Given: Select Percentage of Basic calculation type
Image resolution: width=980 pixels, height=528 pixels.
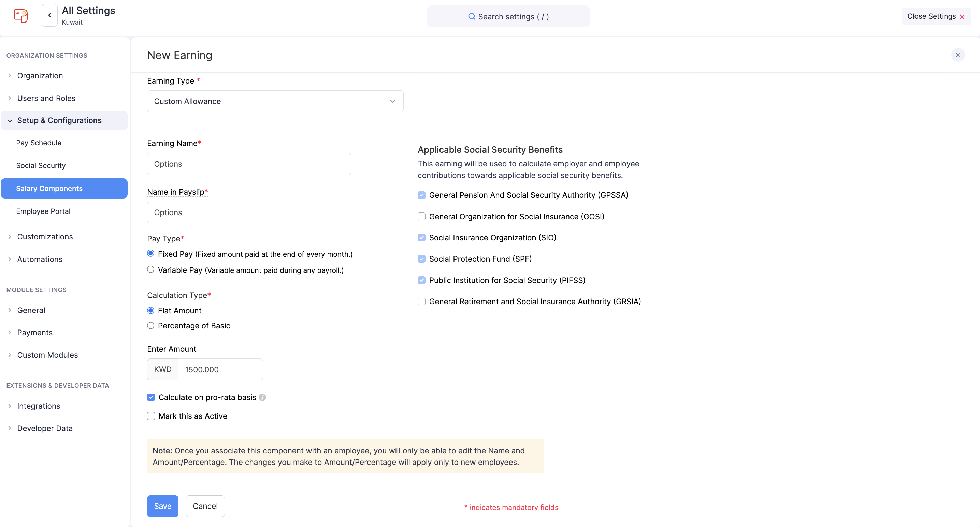Looking at the screenshot, I should pos(150,325).
